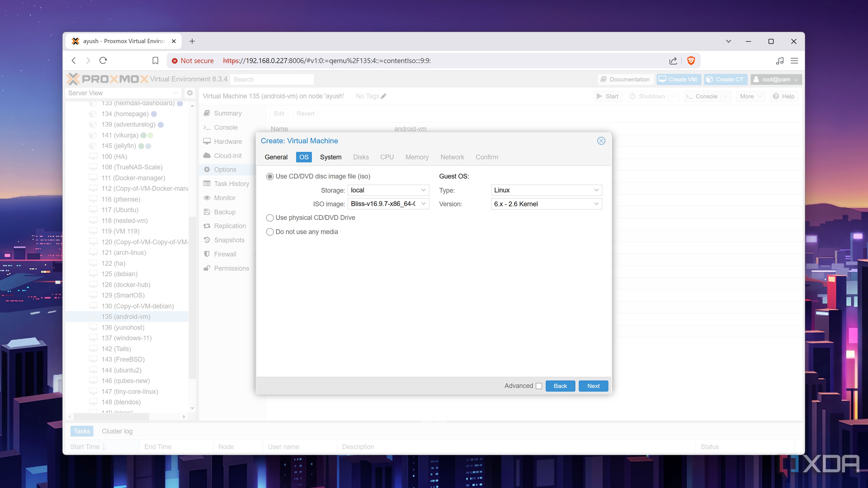Open the media playlist music icon
The width and height of the screenshot is (868, 488).
pos(779,61)
